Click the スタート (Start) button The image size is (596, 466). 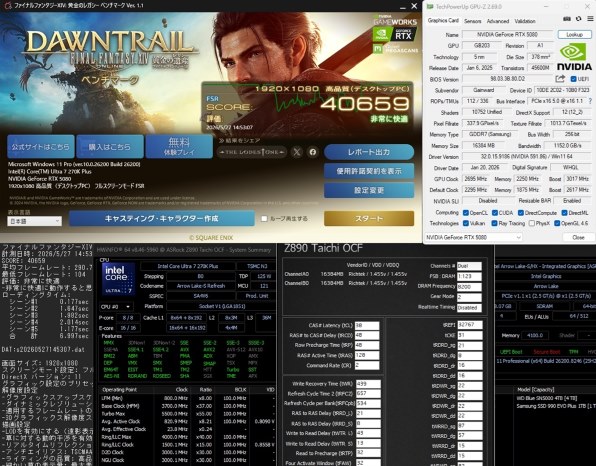(x=369, y=219)
